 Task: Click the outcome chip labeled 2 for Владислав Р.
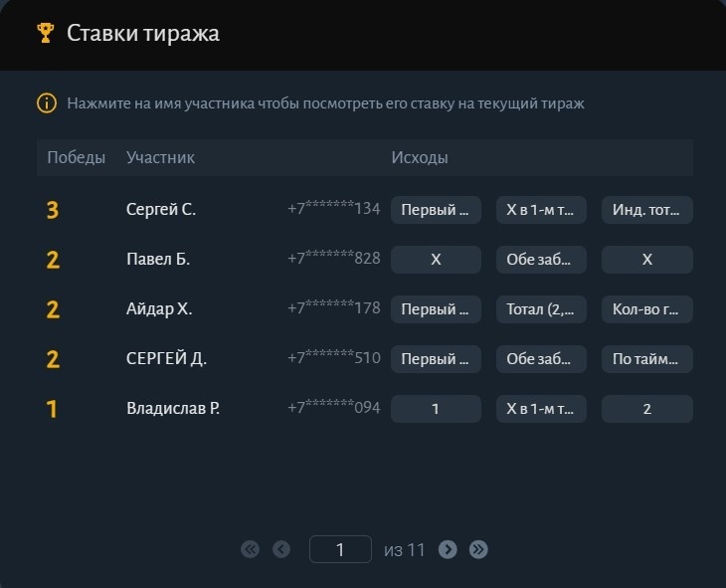pos(646,409)
